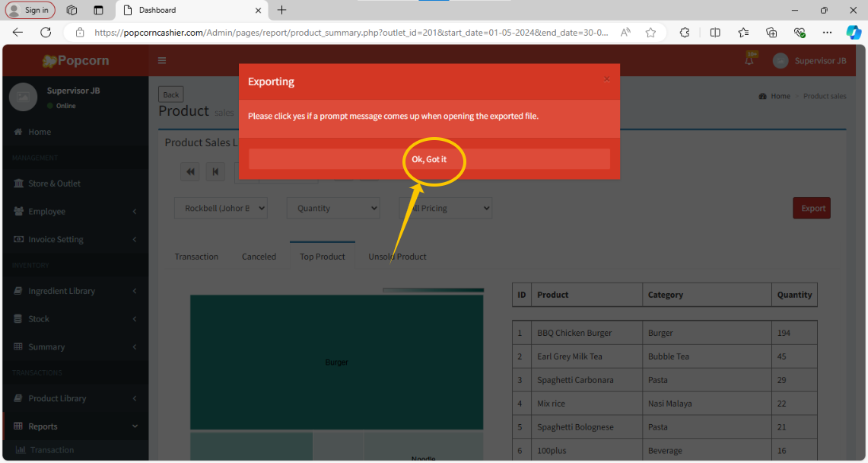868x463 pixels.
Task: Click the Home breadcrumb link
Action: [x=774, y=96]
